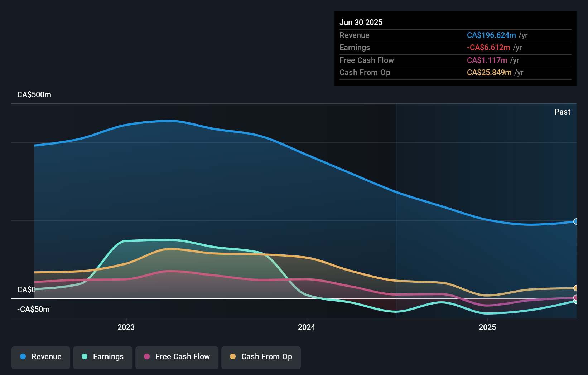Click the CA$0 axis label

click(26, 289)
